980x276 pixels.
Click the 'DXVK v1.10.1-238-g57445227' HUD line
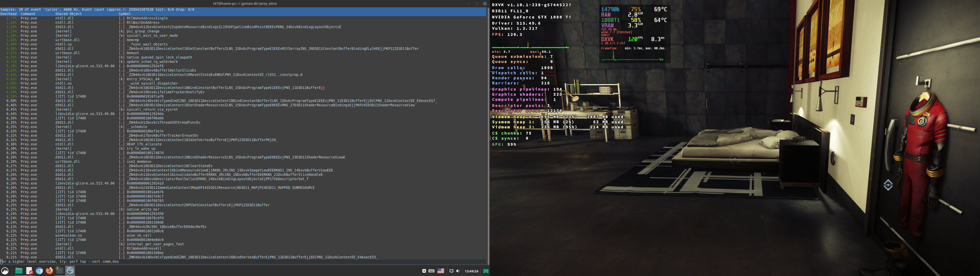point(531,5)
